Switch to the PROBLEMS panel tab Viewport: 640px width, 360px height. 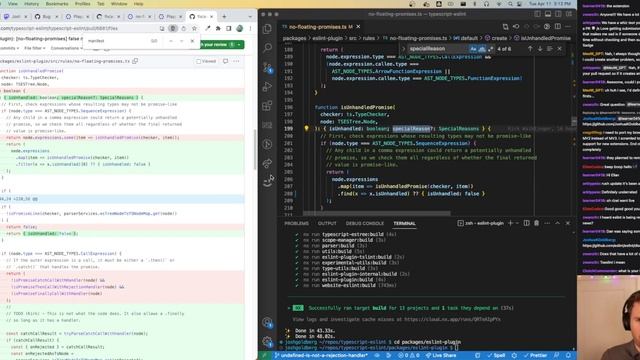click(296, 223)
